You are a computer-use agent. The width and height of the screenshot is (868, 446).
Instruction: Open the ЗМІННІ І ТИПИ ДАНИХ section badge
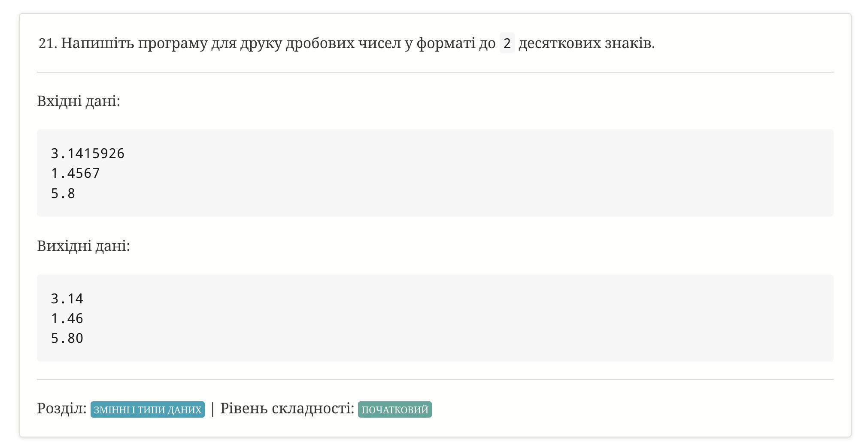click(147, 409)
